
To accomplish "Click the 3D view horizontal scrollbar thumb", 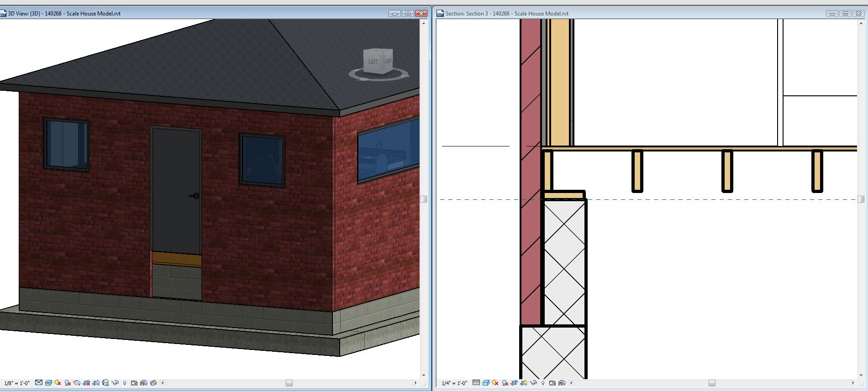I will tap(289, 383).
